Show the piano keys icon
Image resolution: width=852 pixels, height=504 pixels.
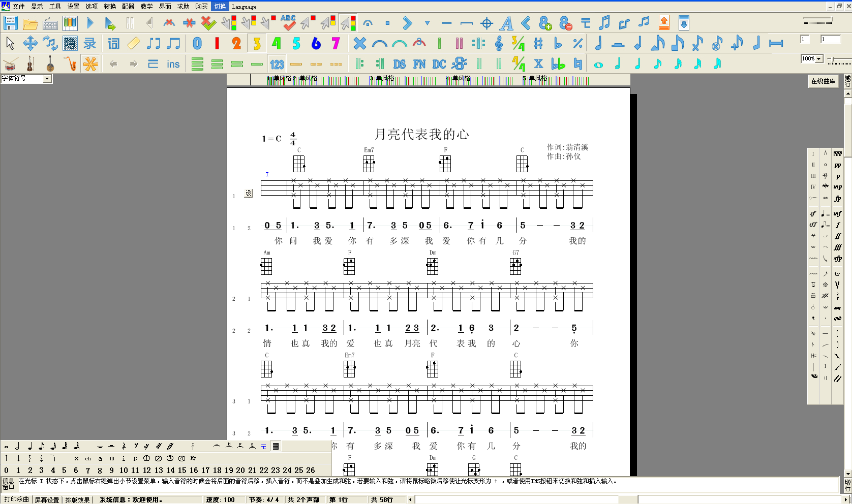click(x=70, y=23)
